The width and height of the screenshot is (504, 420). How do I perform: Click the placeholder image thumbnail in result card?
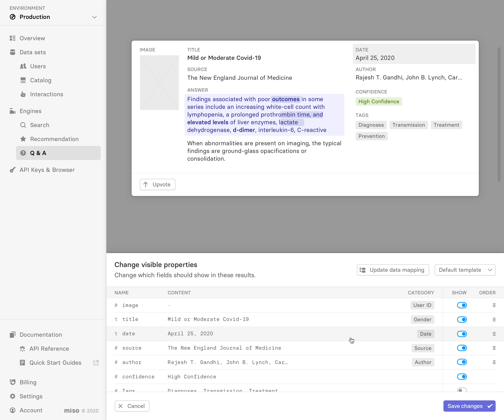(x=159, y=83)
